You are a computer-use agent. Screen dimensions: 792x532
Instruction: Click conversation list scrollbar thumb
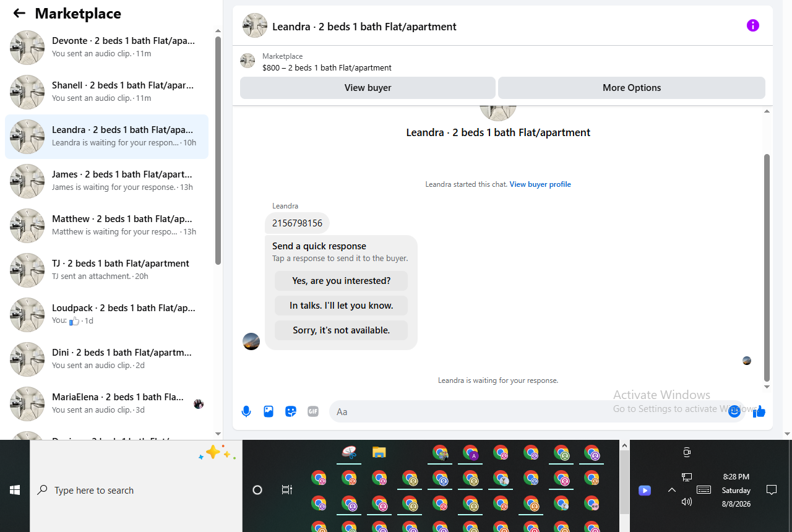tap(218, 150)
